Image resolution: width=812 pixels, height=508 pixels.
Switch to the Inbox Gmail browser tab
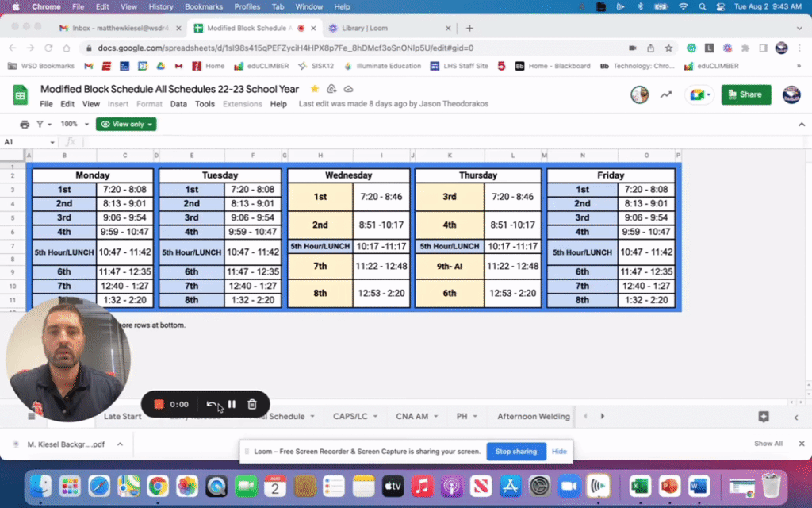coord(121,28)
